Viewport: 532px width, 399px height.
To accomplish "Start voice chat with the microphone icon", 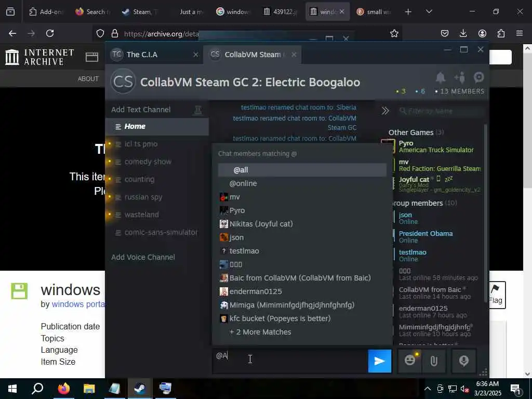I will (464, 361).
